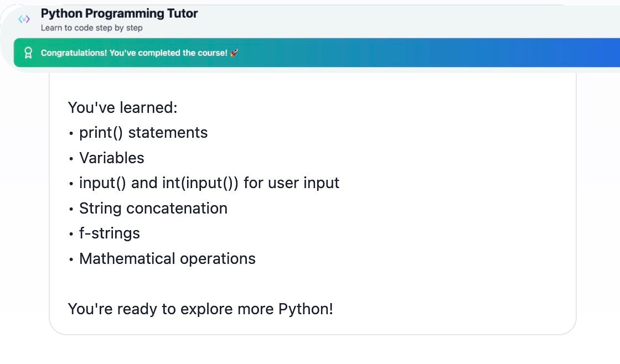Click the bullet beside "print() statements"
This screenshot has width=620, height=364.
click(x=71, y=133)
